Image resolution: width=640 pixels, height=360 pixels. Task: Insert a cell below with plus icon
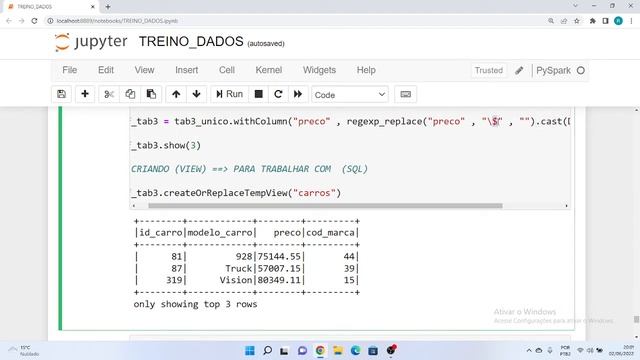[x=85, y=94]
